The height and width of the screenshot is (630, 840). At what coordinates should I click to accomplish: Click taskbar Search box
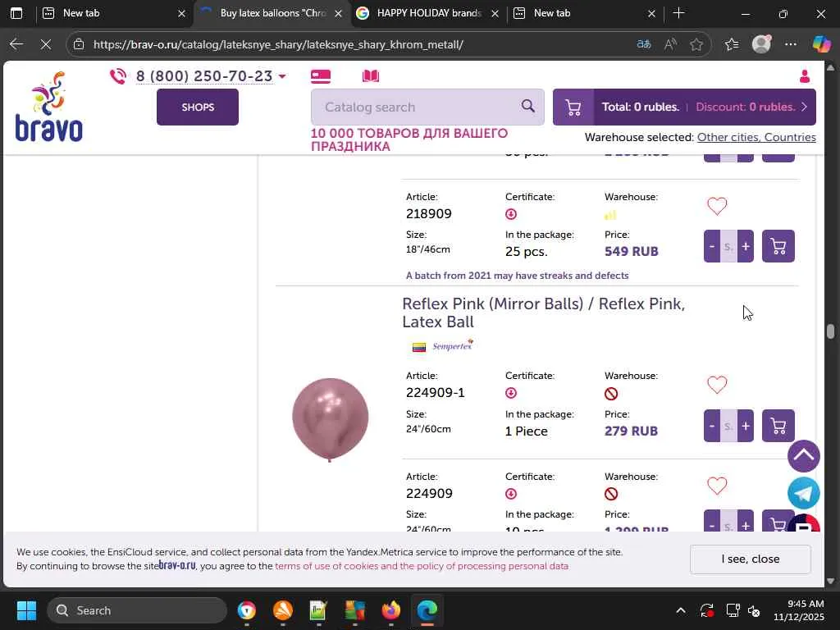[x=138, y=610]
